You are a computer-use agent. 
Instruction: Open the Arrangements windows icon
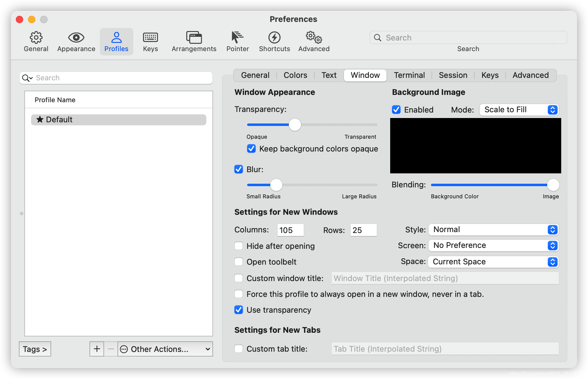coord(194,38)
